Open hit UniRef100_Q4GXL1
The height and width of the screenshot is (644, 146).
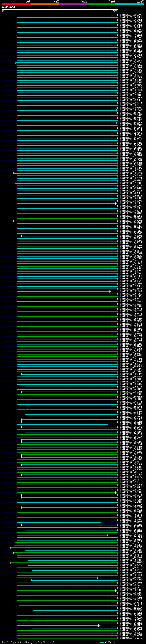131,18
